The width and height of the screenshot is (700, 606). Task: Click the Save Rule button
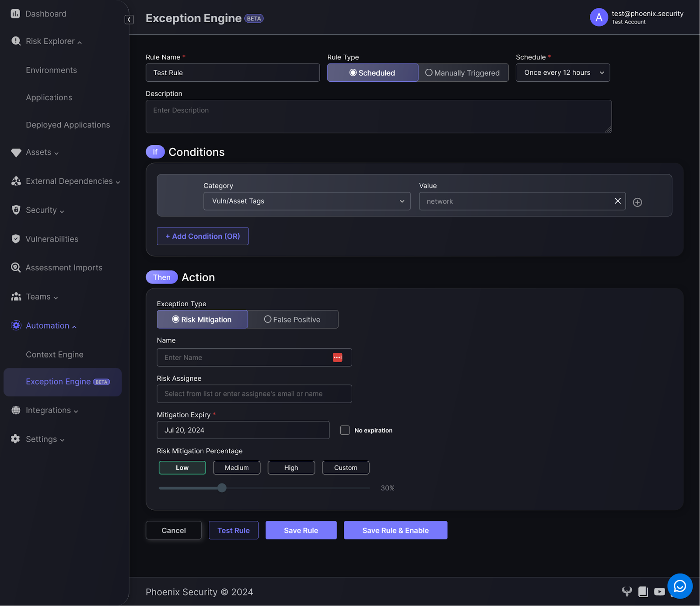coord(301,530)
